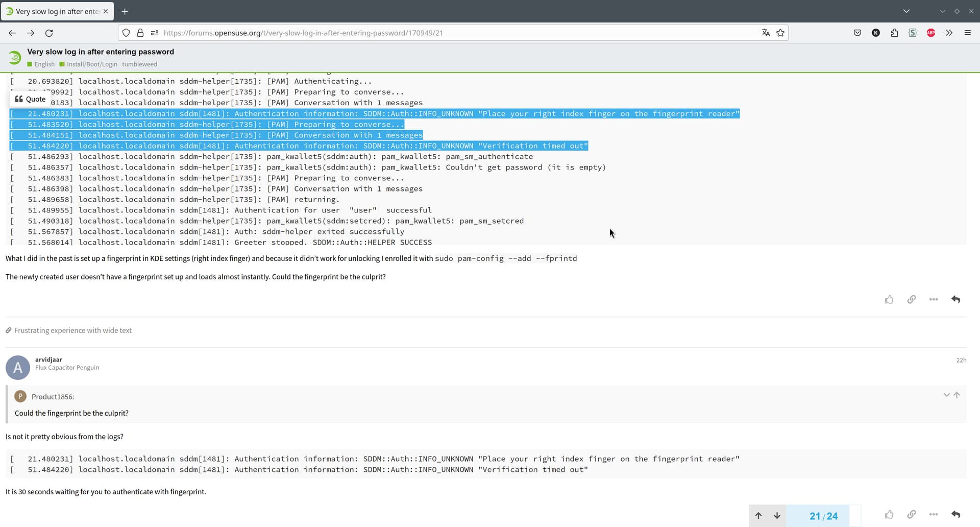
Task: Like Product1856's post with thumbs up
Action: (x=889, y=299)
